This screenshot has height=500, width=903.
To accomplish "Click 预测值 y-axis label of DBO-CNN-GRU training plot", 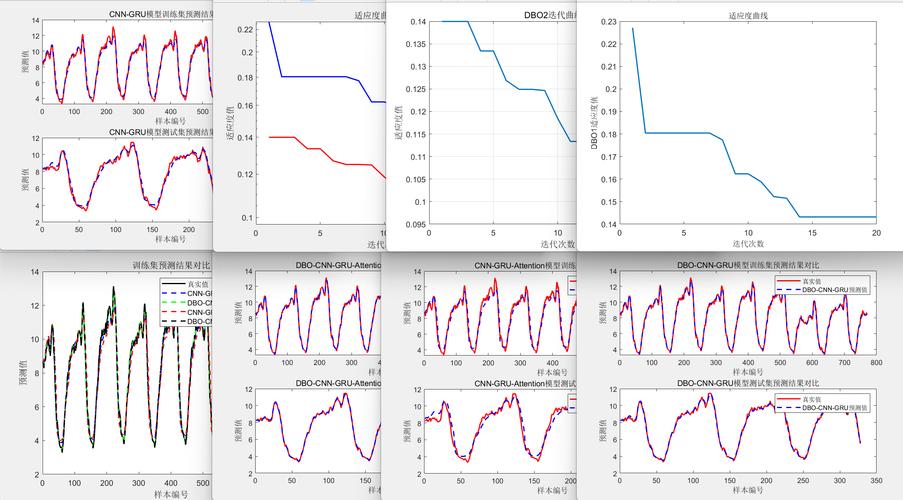I will pos(602,312).
